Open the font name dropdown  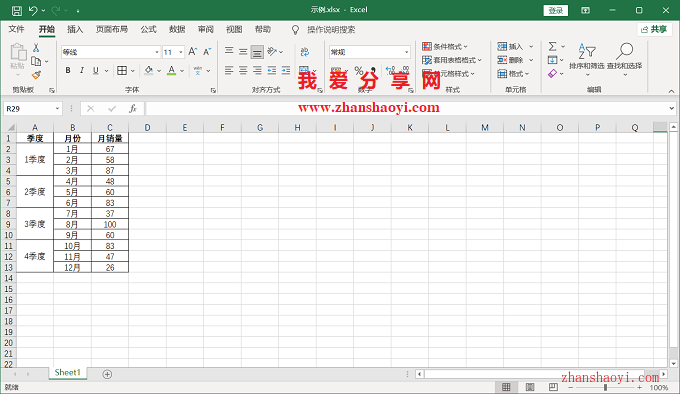pyautogui.click(x=157, y=52)
